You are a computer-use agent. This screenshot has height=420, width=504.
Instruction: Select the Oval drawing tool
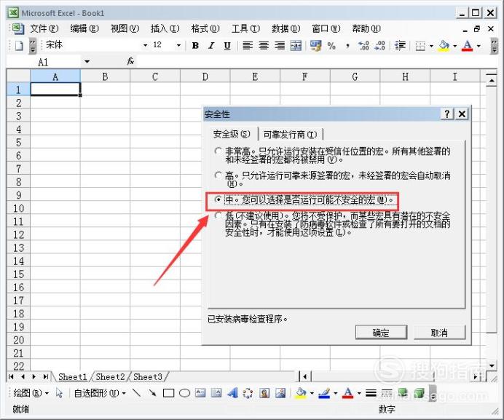184,393
